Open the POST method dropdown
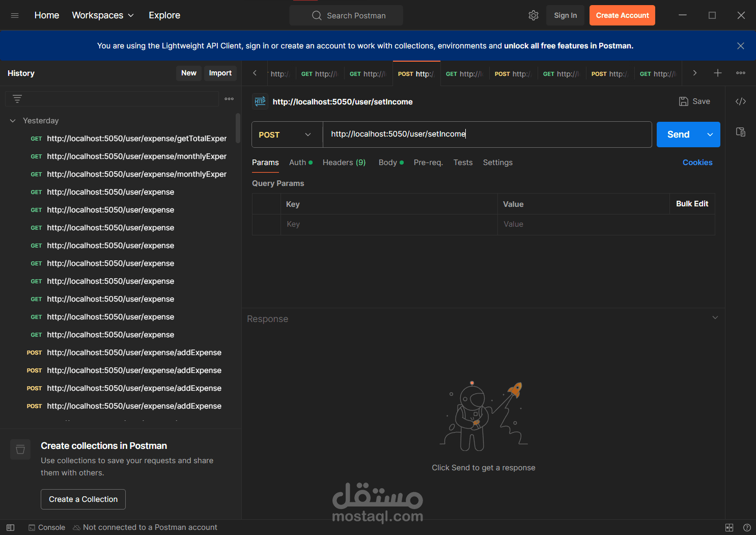 pyautogui.click(x=287, y=135)
